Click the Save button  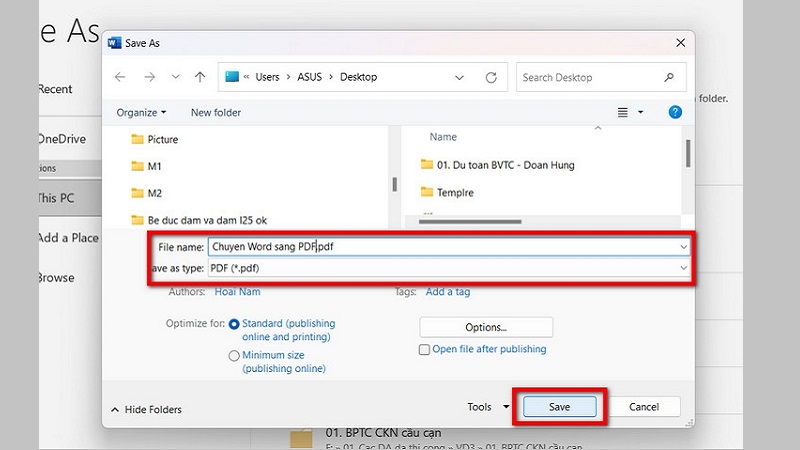pos(559,407)
